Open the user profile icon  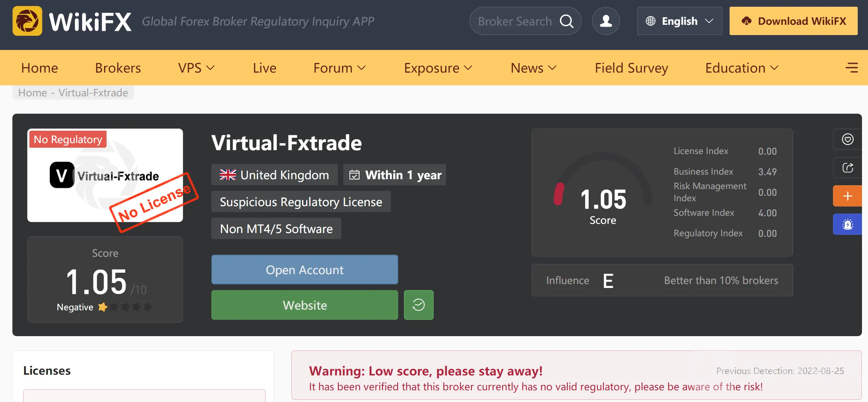point(606,21)
